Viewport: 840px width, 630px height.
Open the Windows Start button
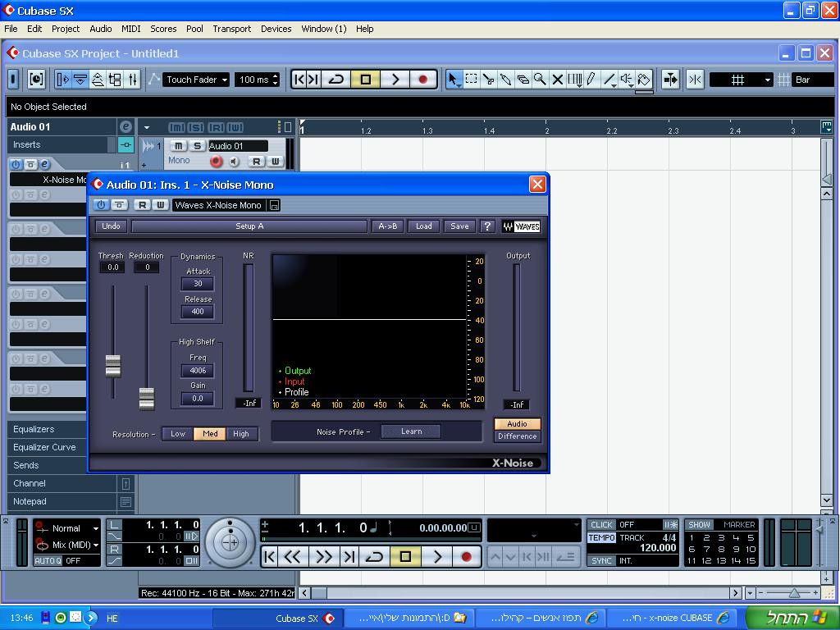(x=792, y=618)
